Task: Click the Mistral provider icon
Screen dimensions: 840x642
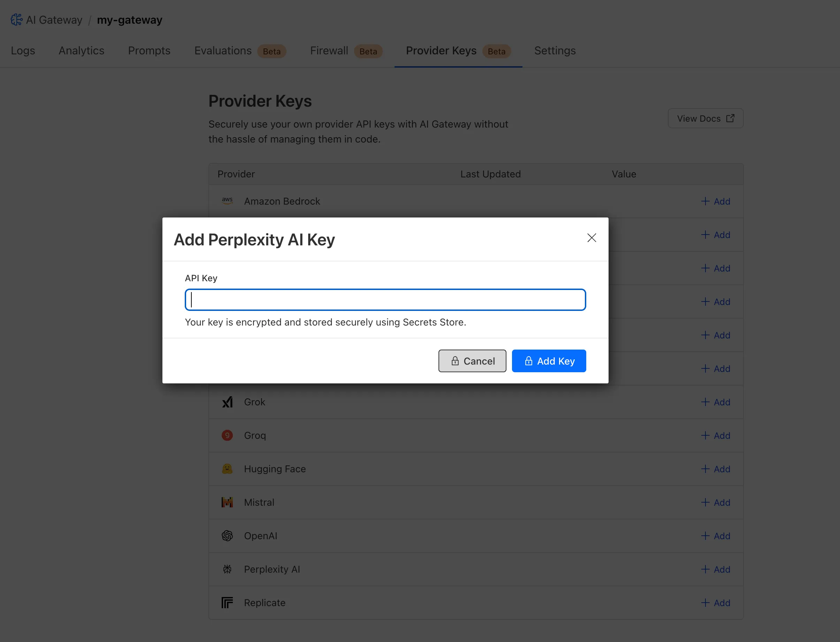Action: [x=228, y=502]
